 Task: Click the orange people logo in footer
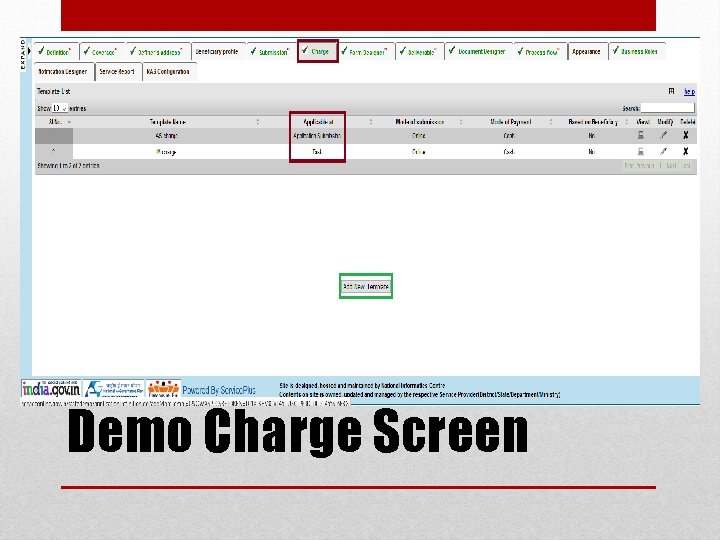tap(163, 389)
